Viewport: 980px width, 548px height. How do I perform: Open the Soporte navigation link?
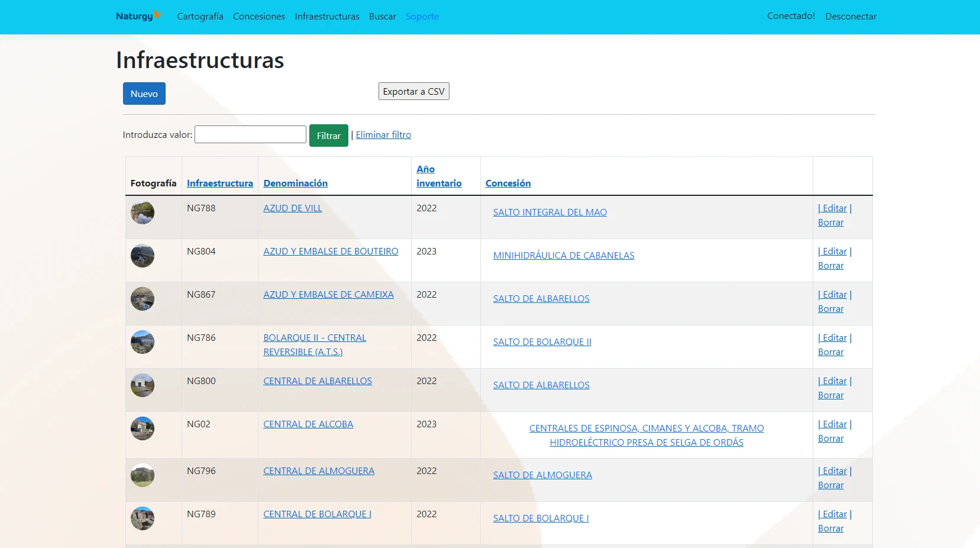click(x=422, y=17)
